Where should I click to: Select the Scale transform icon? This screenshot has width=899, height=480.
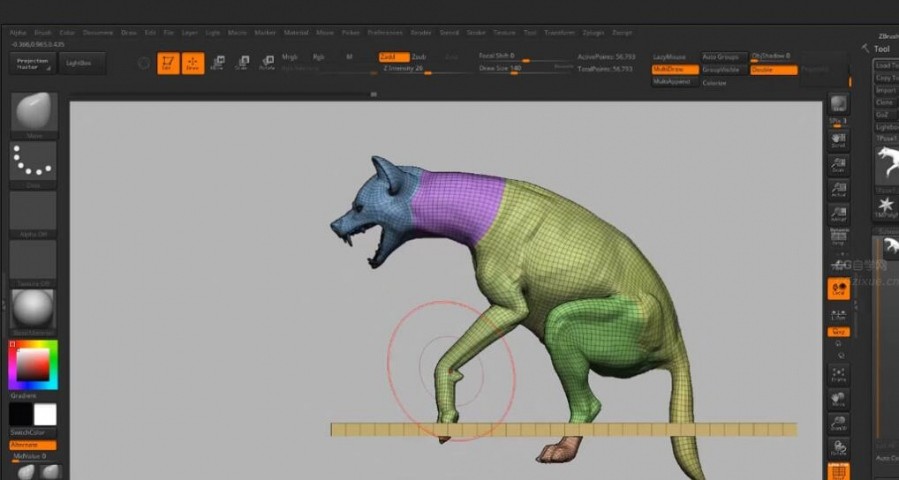[243, 63]
